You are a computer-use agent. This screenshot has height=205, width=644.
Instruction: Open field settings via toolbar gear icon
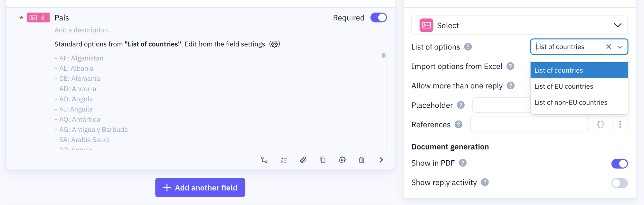[342, 160]
